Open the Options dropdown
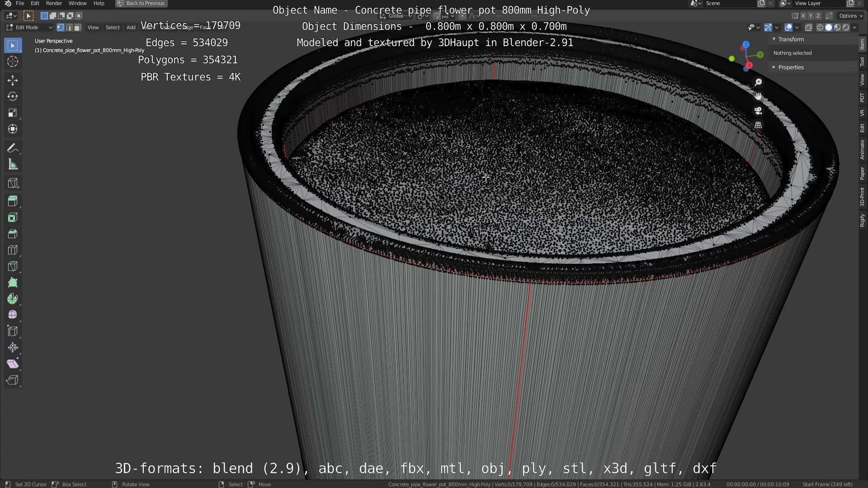 [x=851, y=16]
